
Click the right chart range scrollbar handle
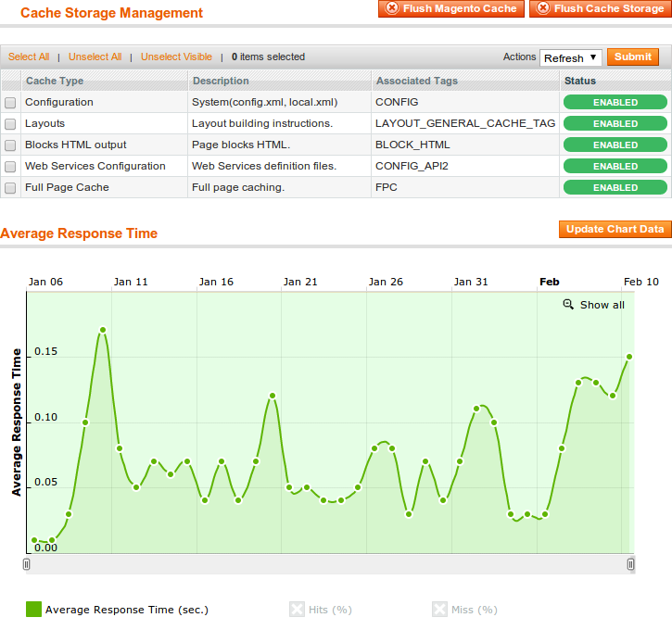(x=630, y=564)
